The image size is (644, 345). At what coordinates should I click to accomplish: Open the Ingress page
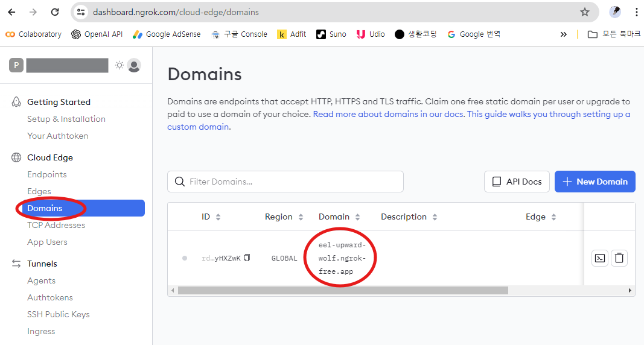click(41, 331)
